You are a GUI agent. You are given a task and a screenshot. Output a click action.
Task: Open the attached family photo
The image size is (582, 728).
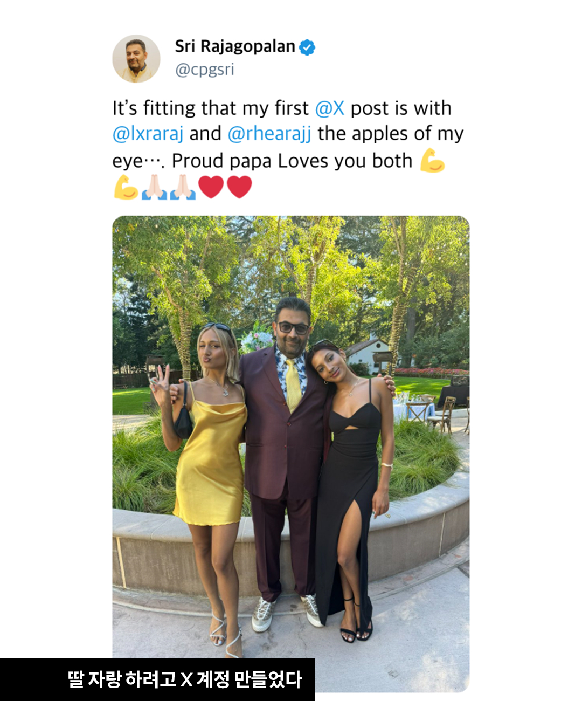click(x=291, y=454)
